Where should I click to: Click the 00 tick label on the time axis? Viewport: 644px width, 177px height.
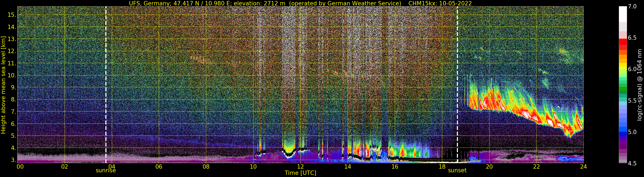(x=20, y=166)
